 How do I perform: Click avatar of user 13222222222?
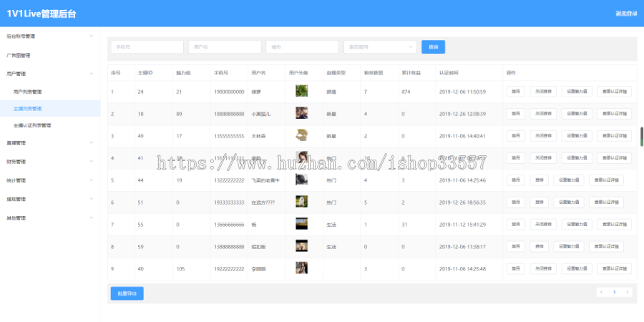pyautogui.click(x=301, y=180)
